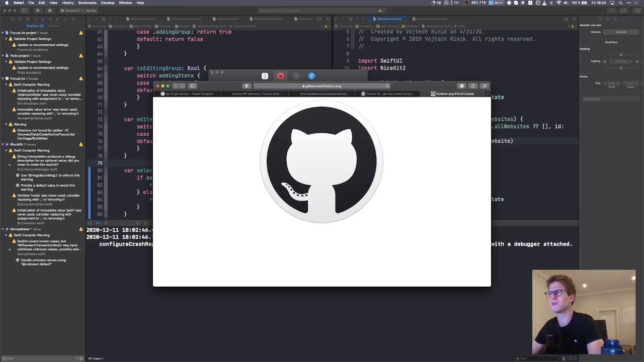Image resolution: width=644 pixels, height=362 pixels.
Task: Select Xcode issue navigator warning icon
Action: point(43,19)
